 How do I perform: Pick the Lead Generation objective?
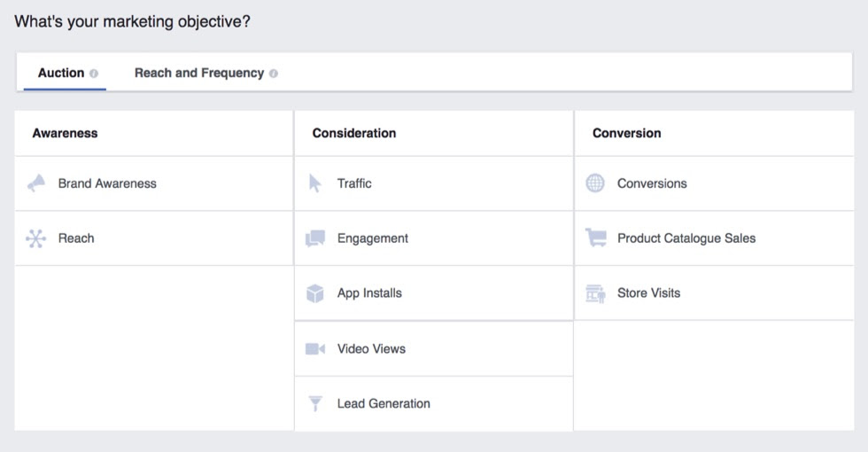tap(434, 404)
